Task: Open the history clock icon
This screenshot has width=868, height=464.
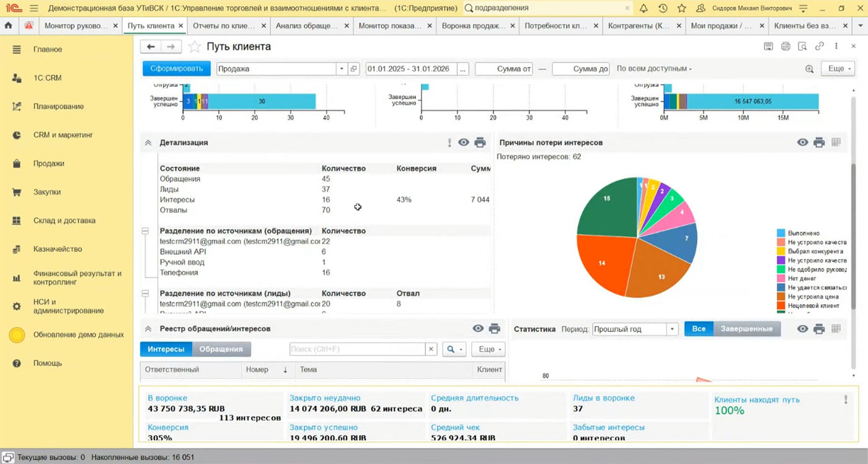Action: tap(663, 8)
